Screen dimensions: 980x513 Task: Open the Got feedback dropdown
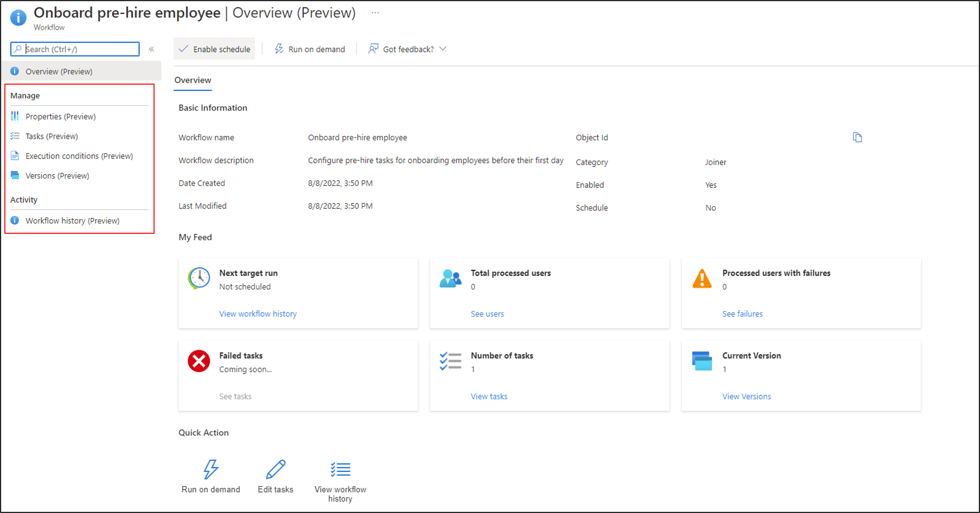click(x=407, y=48)
